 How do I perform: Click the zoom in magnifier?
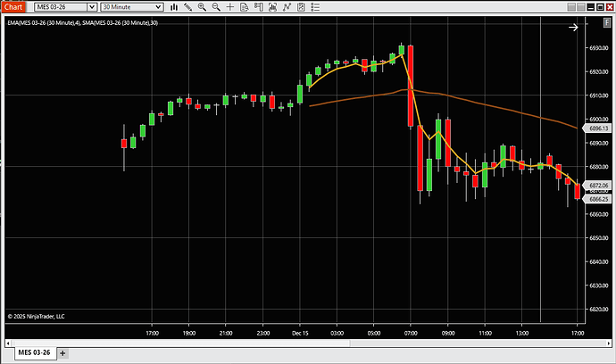(203, 7)
